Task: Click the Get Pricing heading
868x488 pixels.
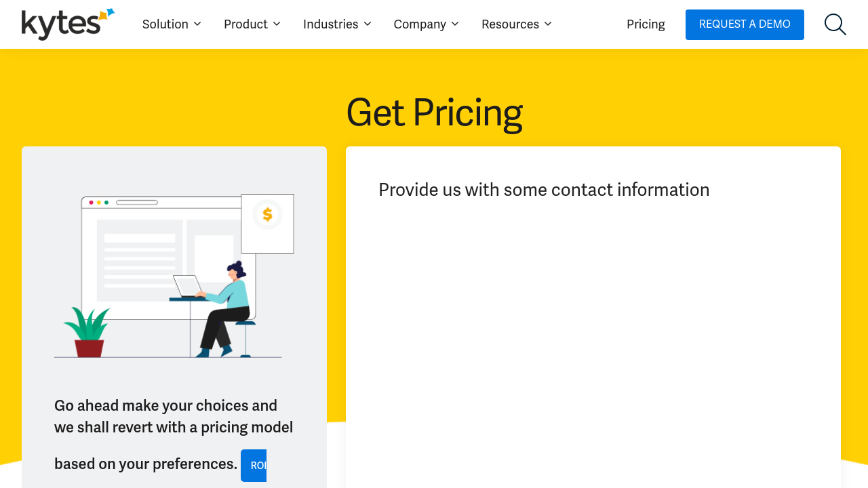Action: coord(434,113)
